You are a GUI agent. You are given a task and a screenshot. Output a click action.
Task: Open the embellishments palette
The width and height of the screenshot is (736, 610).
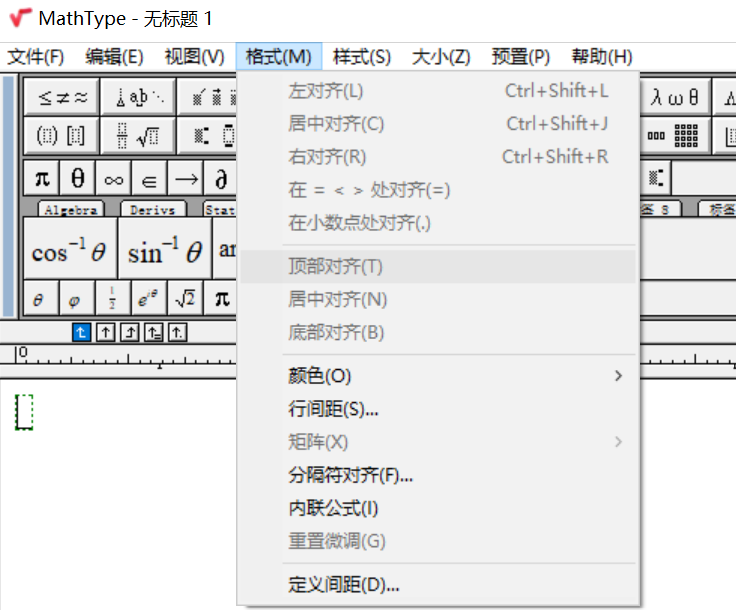[x=207, y=97]
